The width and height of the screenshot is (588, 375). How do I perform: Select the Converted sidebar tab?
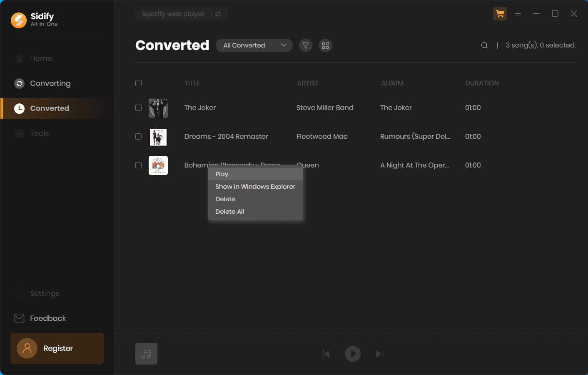click(x=57, y=108)
